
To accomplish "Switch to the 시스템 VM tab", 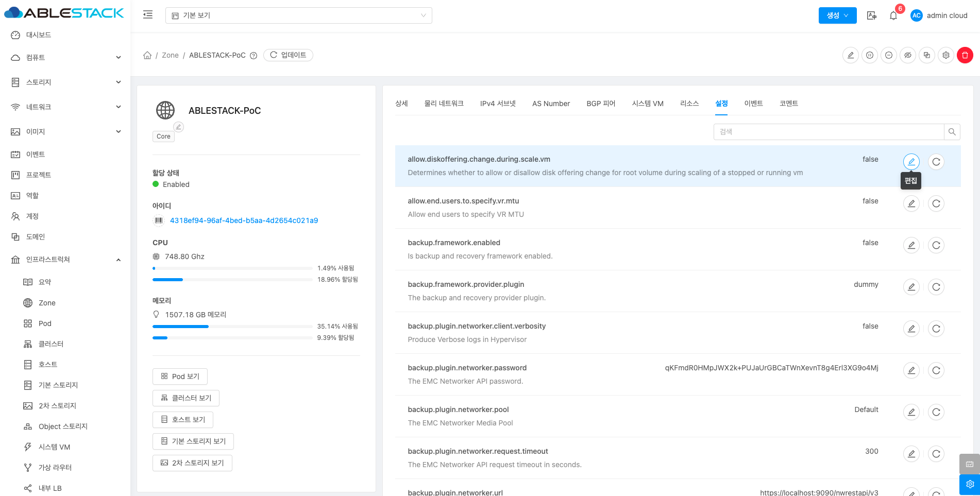I will tap(647, 104).
